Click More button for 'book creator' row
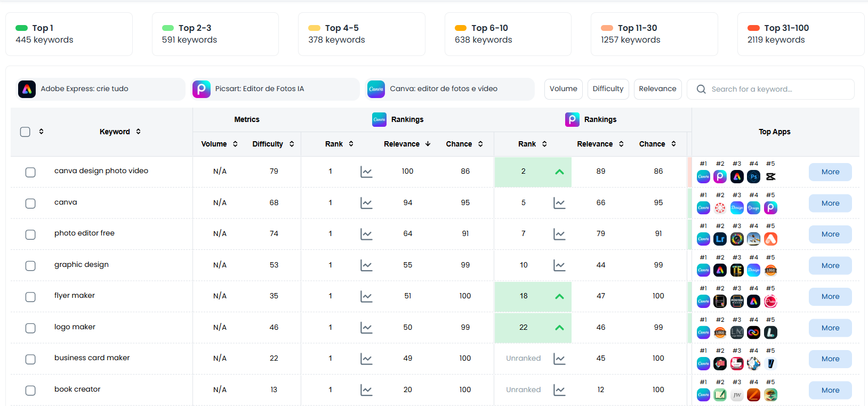This screenshot has height=406, width=868. [x=830, y=390]
